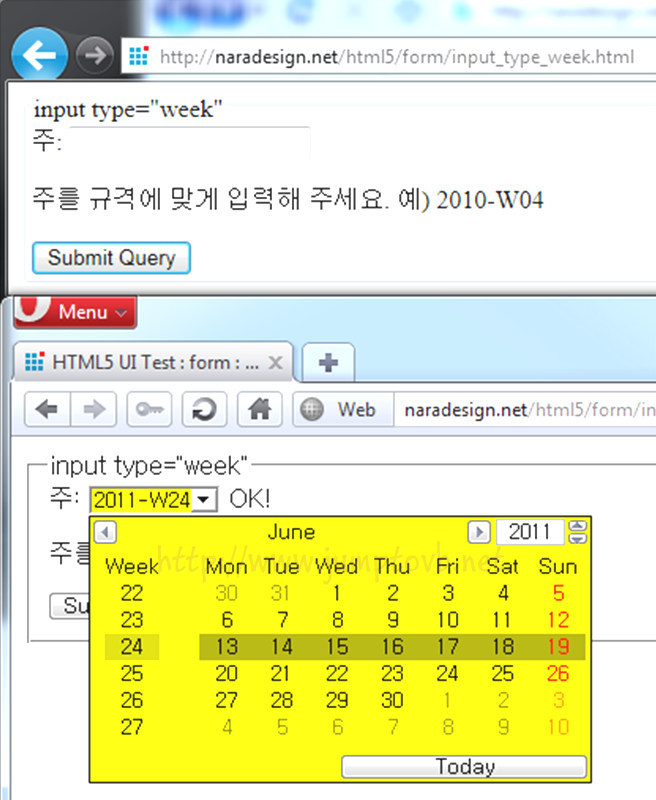The height and width of the screenshot is (800, 656).
Task: Go back in Internet Explorer window
Action: [39, 55]
